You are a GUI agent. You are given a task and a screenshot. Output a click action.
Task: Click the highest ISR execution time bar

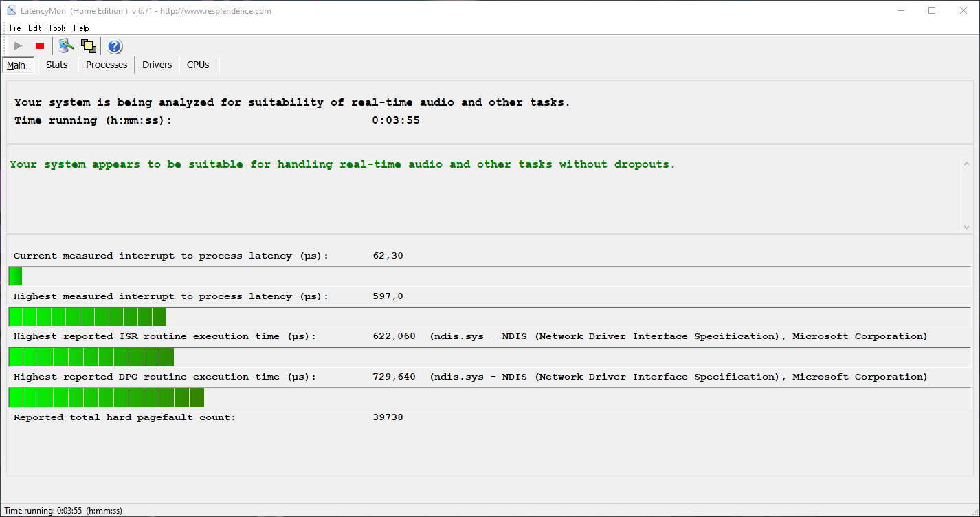[490, 357]
